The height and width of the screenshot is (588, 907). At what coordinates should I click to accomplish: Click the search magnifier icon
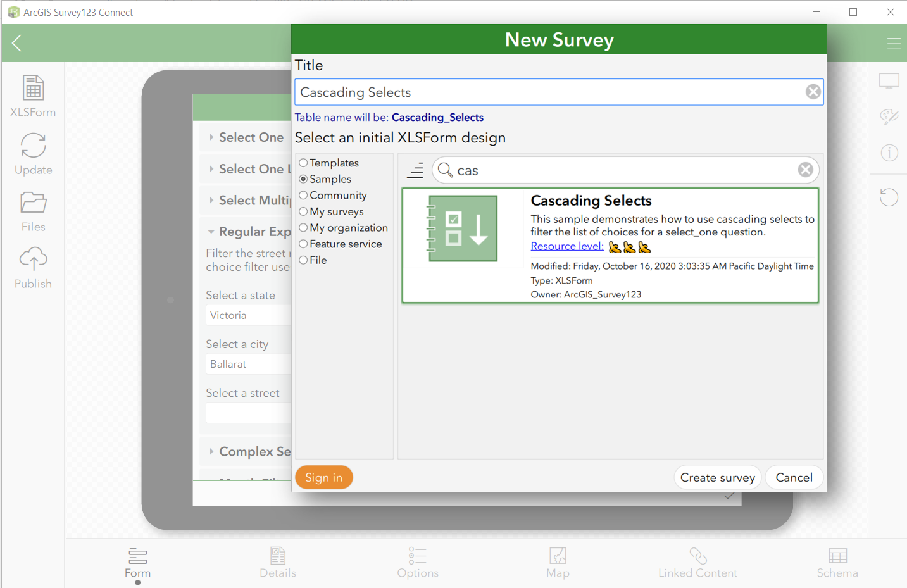[445, 170]
